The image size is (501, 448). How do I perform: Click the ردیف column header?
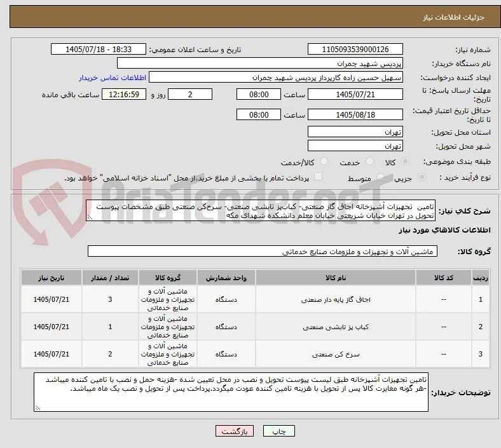[x=481, y=278]
